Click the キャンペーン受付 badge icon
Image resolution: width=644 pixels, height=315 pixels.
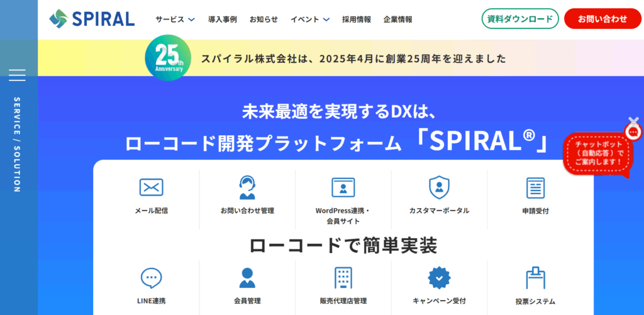(x=439, y=278)
